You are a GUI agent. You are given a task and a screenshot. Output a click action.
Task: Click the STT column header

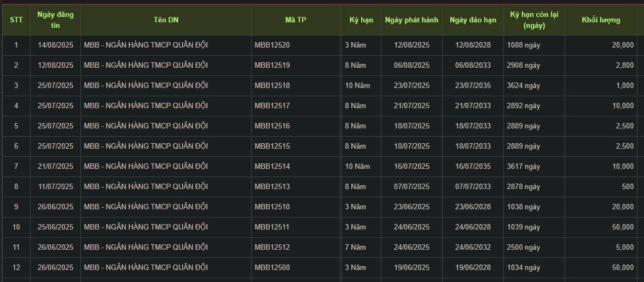tap(16, 20)
